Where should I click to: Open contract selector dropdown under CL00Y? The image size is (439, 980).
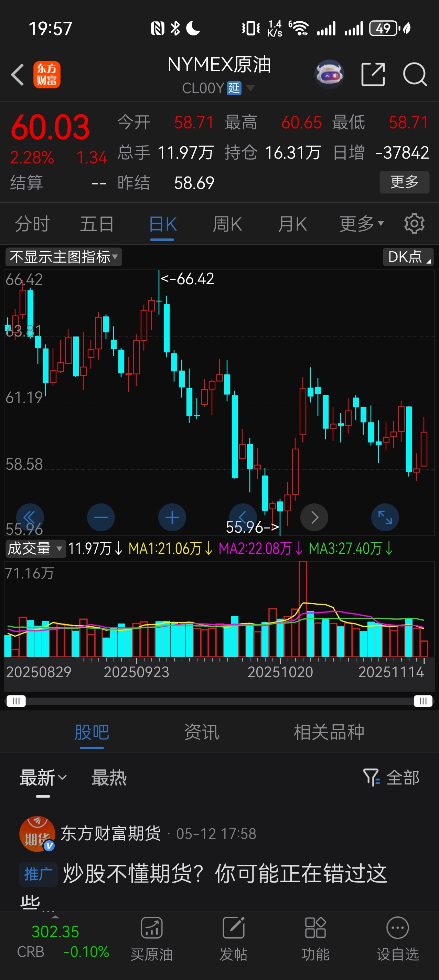(250, 88)
